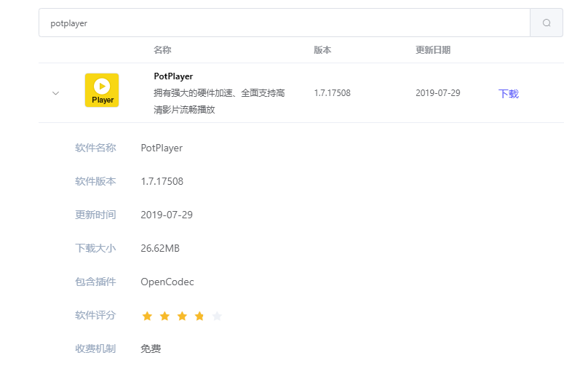The image size is (588, 366).
Task: Click the 版本 column header
Action: click(x=322, y=50)
